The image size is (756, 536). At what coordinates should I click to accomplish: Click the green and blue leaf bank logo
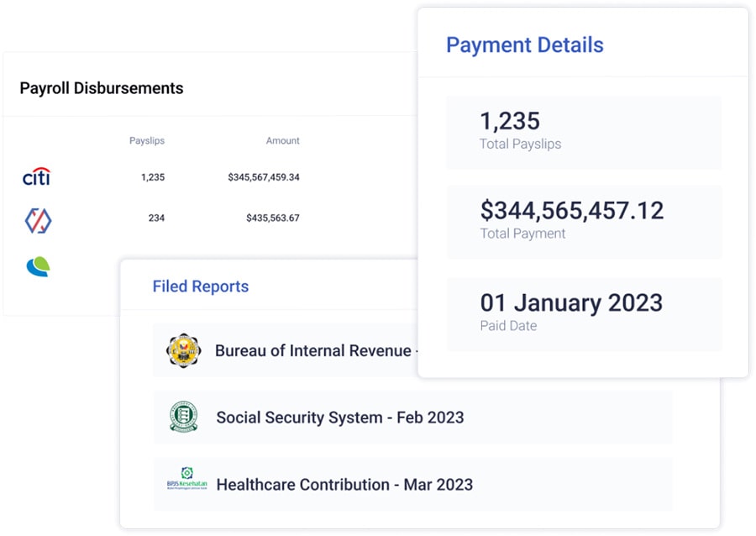coord(38,266)
